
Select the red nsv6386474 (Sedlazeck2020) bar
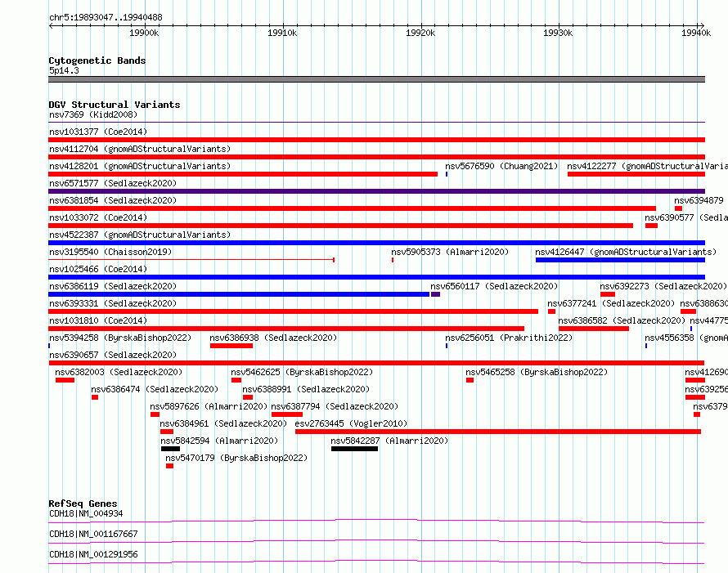pos(95,397)
